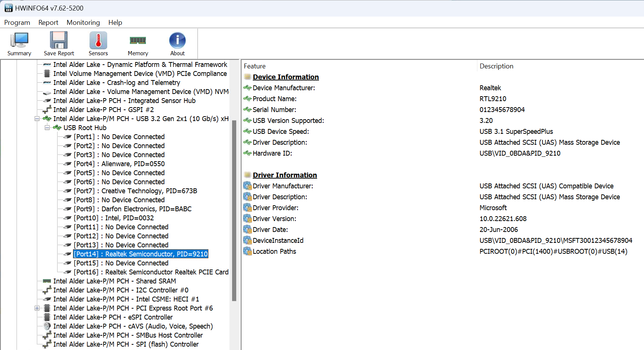Image resolution: width=644 pixels, height=350 pixels.
Task: Open the Report menu
Action: point(48,23)
